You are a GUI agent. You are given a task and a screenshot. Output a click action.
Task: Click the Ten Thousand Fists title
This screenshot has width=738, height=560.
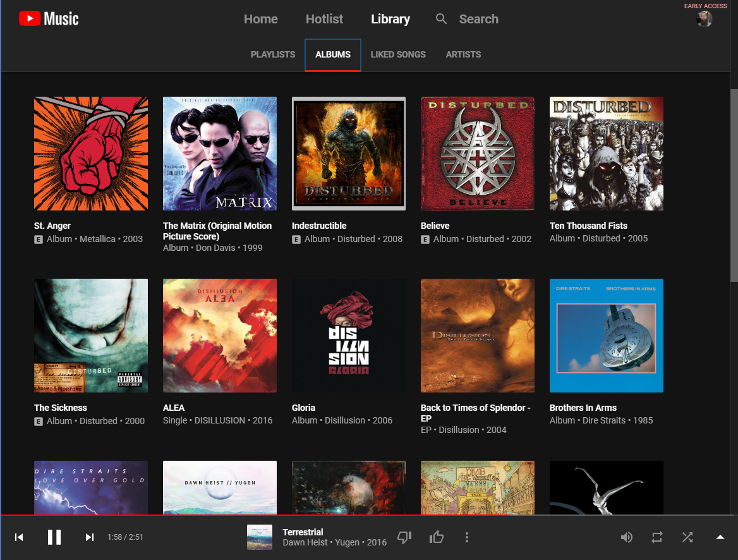pyautogui.click(x=588, y=226)
